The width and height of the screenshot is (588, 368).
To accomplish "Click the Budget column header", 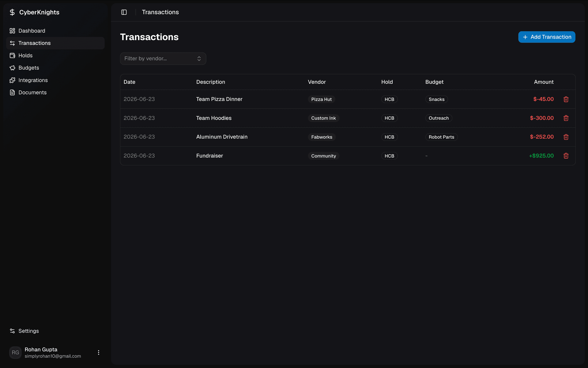I will pos(434,82).
